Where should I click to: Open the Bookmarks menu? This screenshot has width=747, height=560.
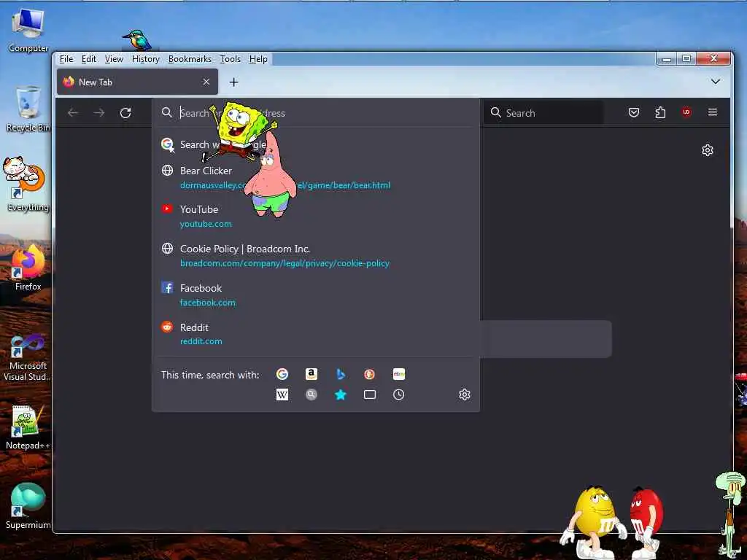click(x=190, y=59)
